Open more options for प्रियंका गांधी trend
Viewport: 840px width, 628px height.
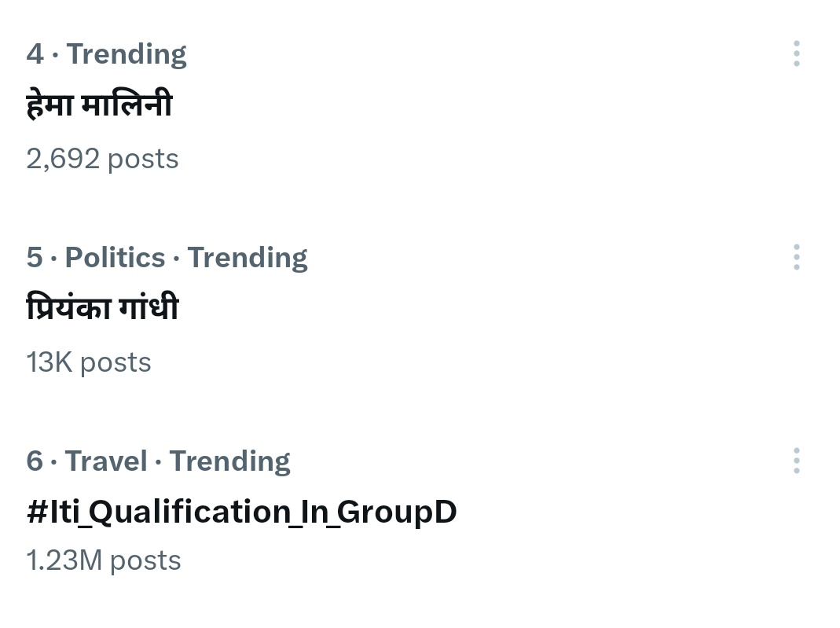point(797,257)
